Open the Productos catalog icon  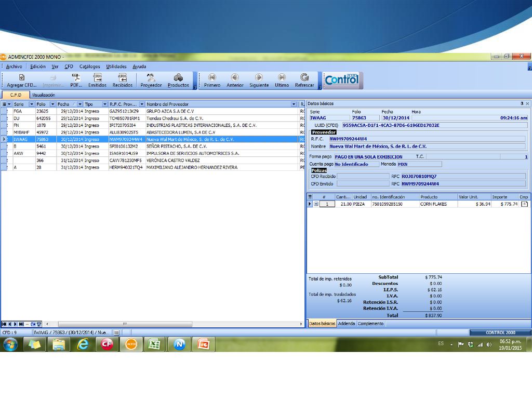tap(178, 81)
